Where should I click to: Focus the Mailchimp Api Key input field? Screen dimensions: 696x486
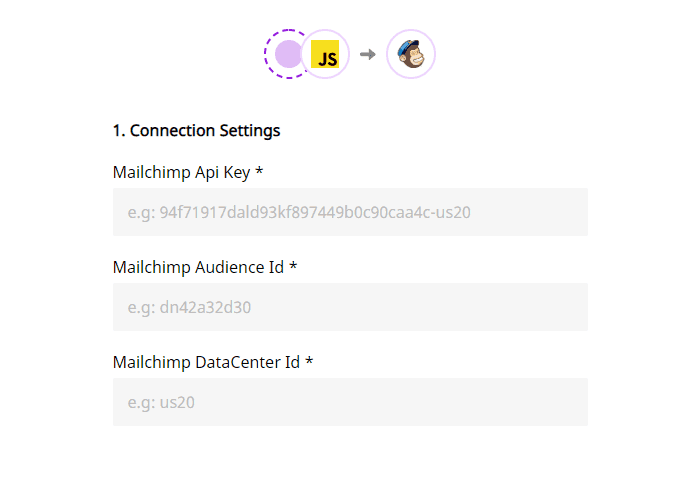[350, 212]
